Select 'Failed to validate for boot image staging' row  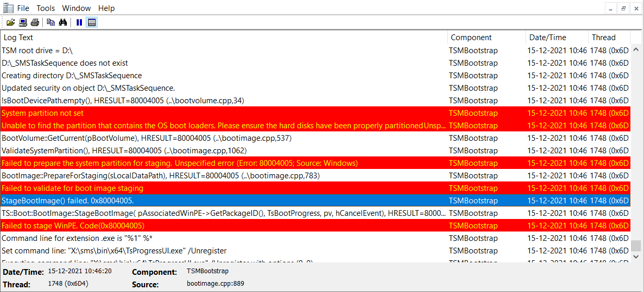point(315,188)
